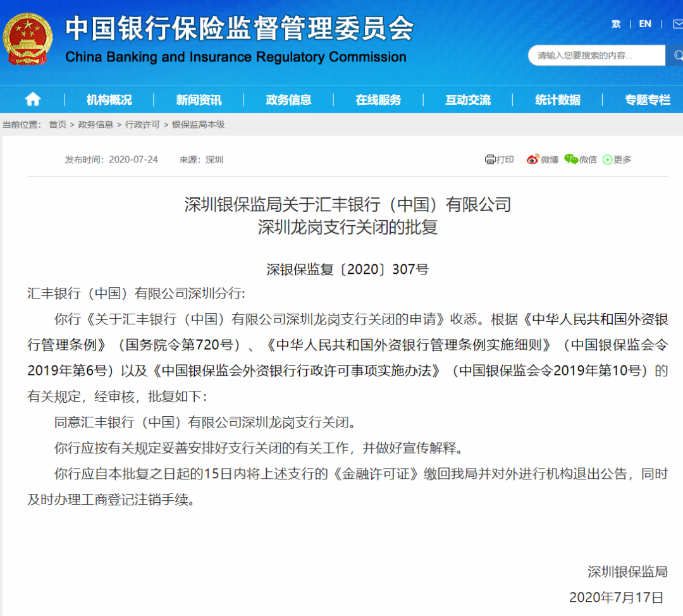Open the 政务信息 menu
683x616 pixels.
click(288, 100)
